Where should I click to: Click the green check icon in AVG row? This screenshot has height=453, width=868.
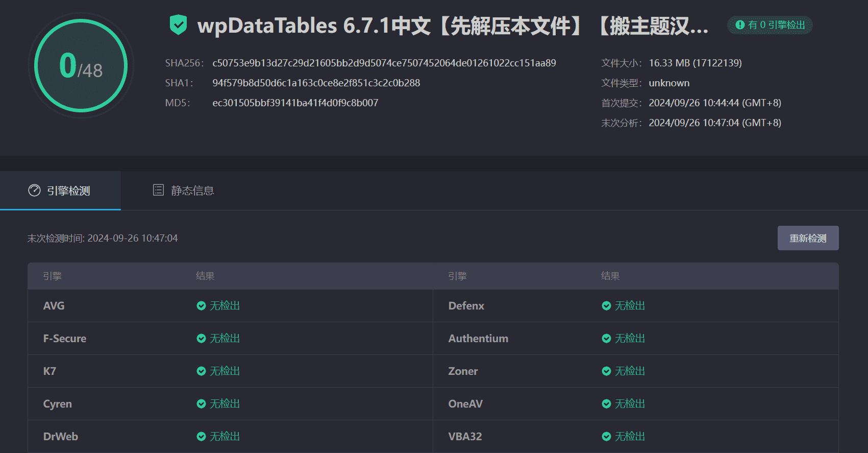tap(201, 305)
